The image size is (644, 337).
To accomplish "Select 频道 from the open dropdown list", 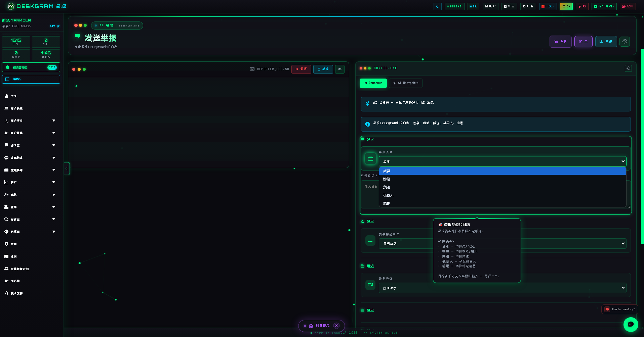I will [502, 187].
